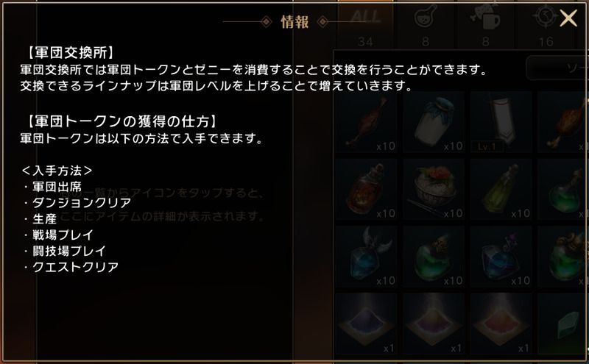Select the green crystal shard item
Viewport: 589px width, 364px height.
click(x=563, y=324)
